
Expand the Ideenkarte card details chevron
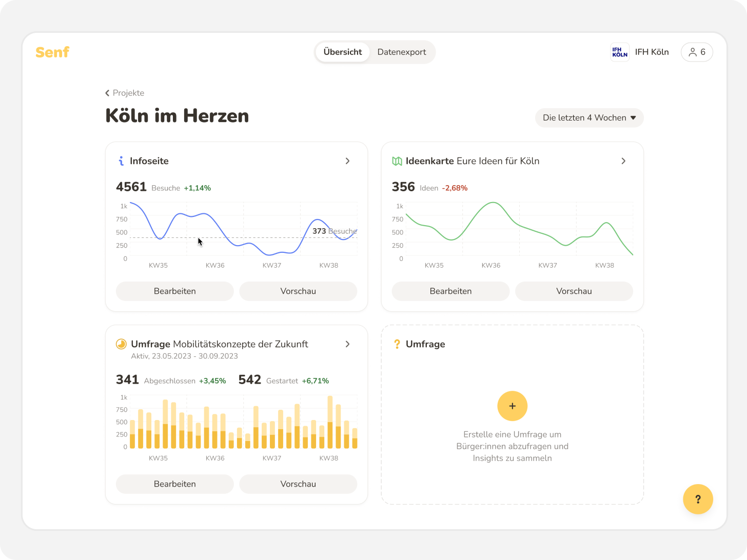[623, 161]
